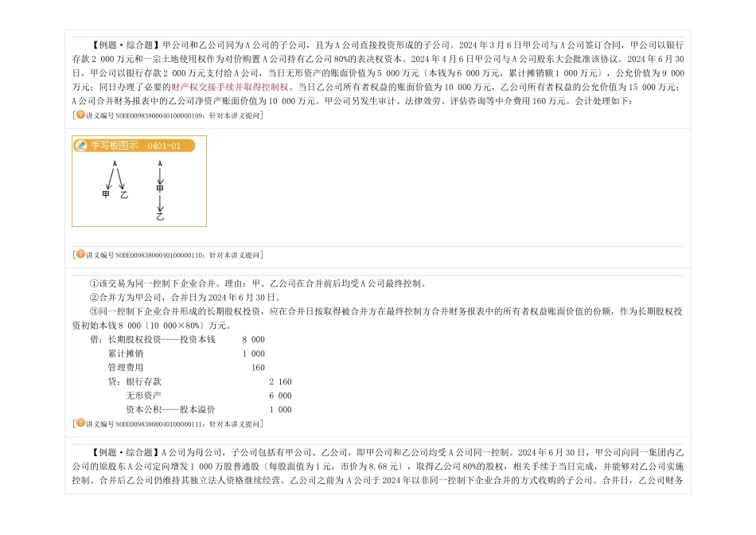Image resolution: width=756 pixels, height=535 pixels.
Task: Click the red text 财产权交接手续并取得控制权
Action: (229, 87)
